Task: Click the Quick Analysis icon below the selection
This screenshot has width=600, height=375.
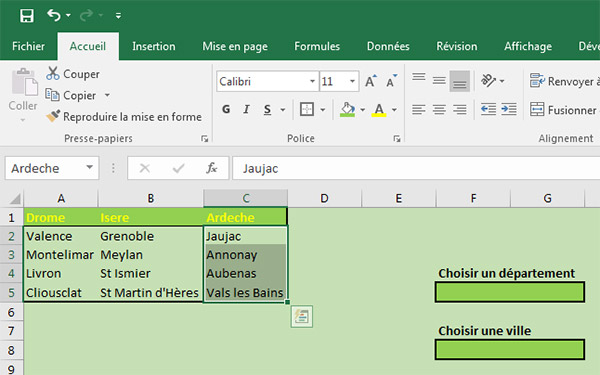Action: 302,316
